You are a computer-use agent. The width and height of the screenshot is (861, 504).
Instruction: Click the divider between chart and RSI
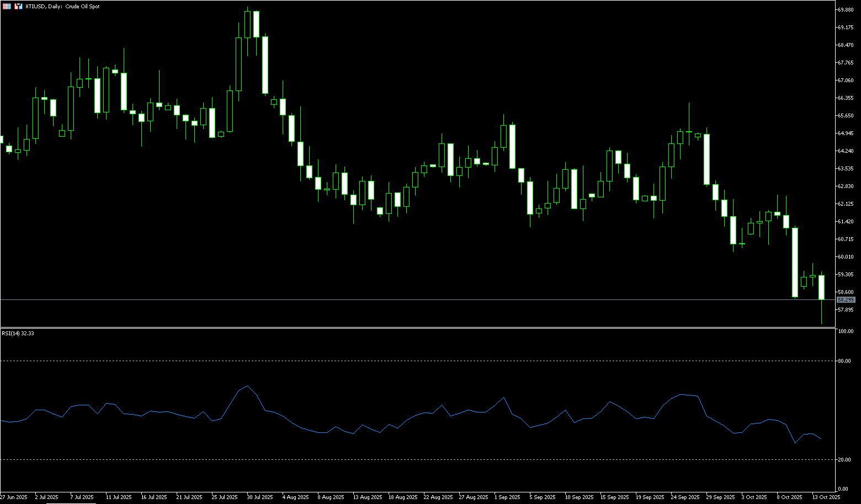click(x=419, y=328)
